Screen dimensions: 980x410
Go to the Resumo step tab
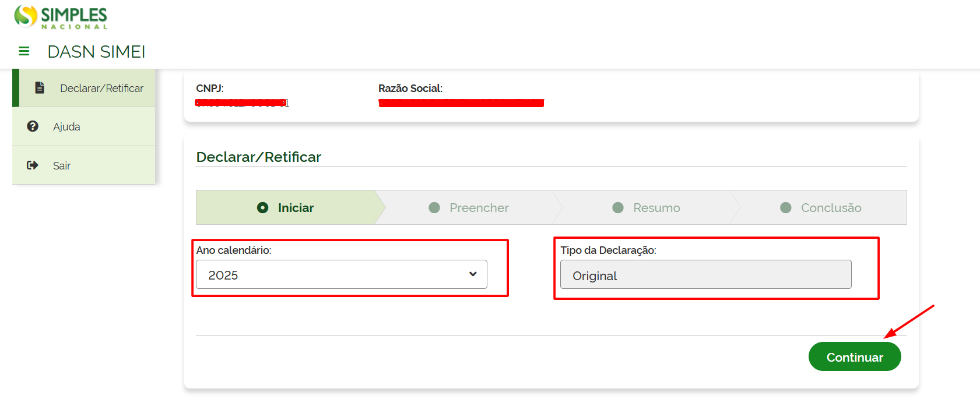[x=656, y=208]
